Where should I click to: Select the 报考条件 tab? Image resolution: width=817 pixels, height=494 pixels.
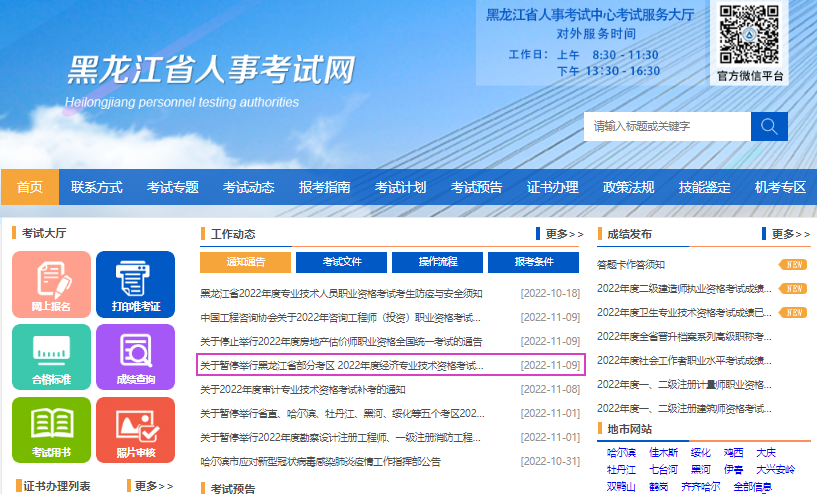533,262
